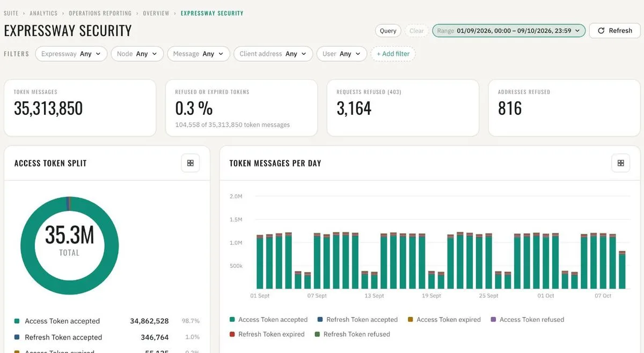Click the Query button
The height and width of the screenshot is (353, 644).
pyautogui.click(x=388, y=31)
